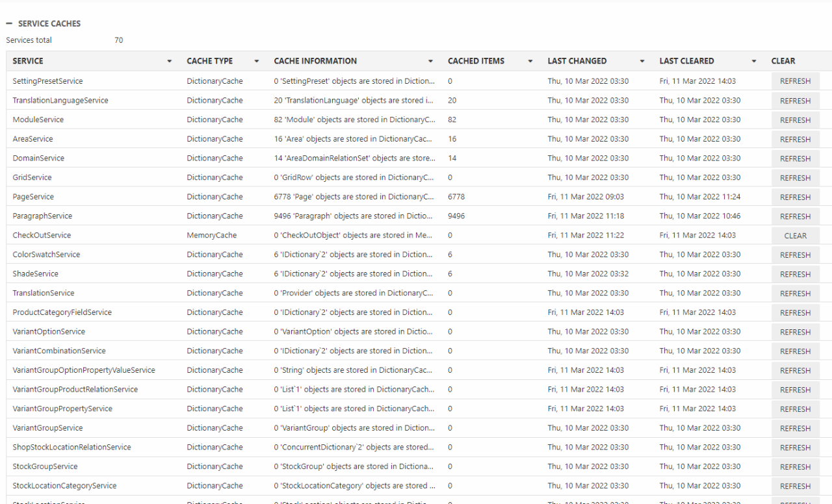The height and width of the screenshot is (504, 832).
Task: Refresh the SettingPresetService cache
Action: tap(795, 82)
